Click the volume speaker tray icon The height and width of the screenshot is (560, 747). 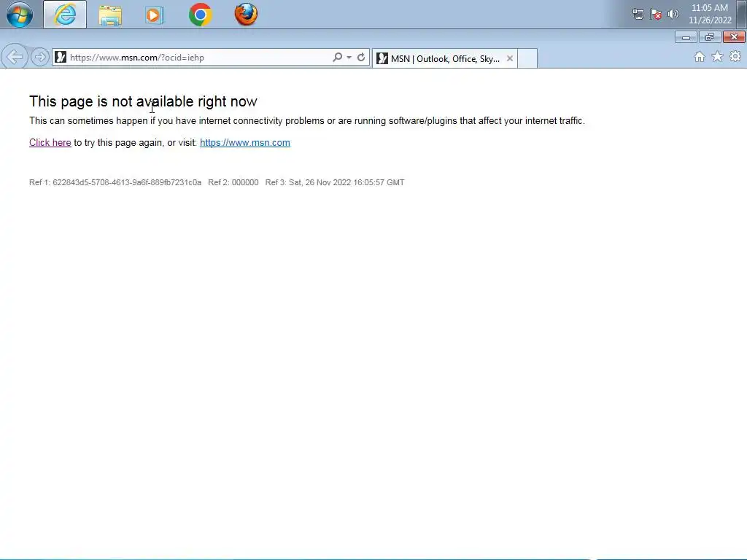pyautogui.click(x=673, y=14)
